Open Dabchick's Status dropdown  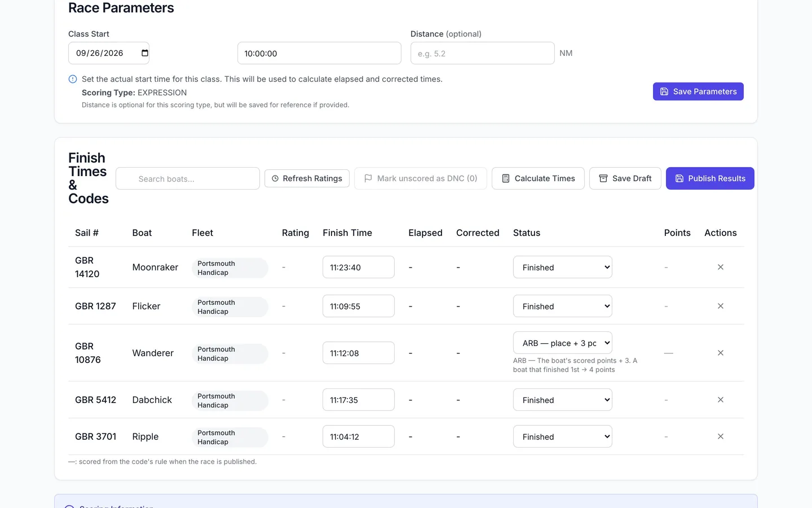[x=563, y=400]
